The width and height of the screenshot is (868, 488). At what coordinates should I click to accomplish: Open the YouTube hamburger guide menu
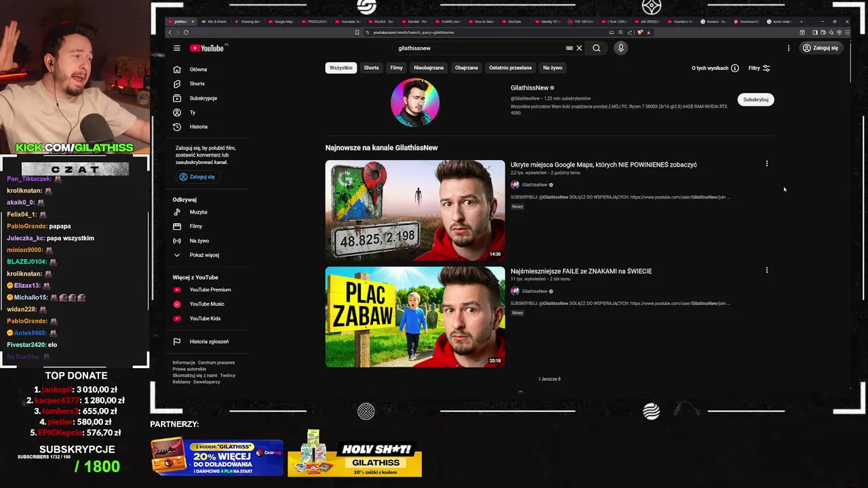click(177, 48)
